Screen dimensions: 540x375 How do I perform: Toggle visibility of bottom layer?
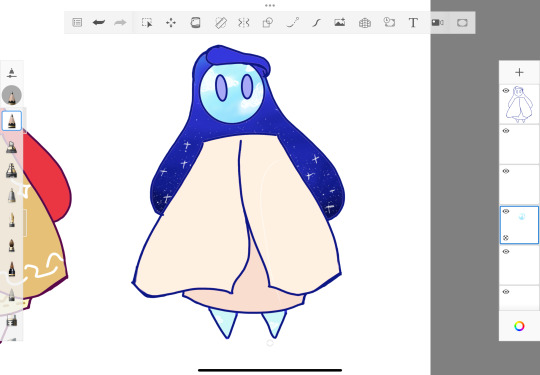coord(506,292)
